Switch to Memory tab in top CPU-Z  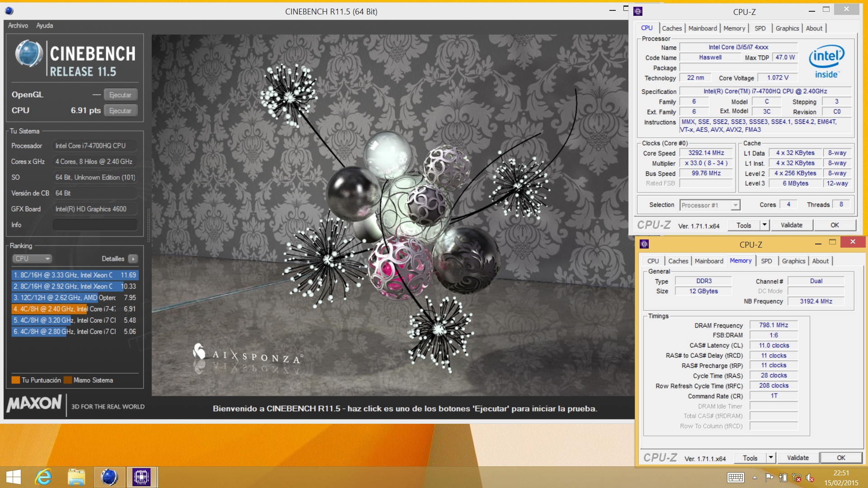(x=734, y=28)
